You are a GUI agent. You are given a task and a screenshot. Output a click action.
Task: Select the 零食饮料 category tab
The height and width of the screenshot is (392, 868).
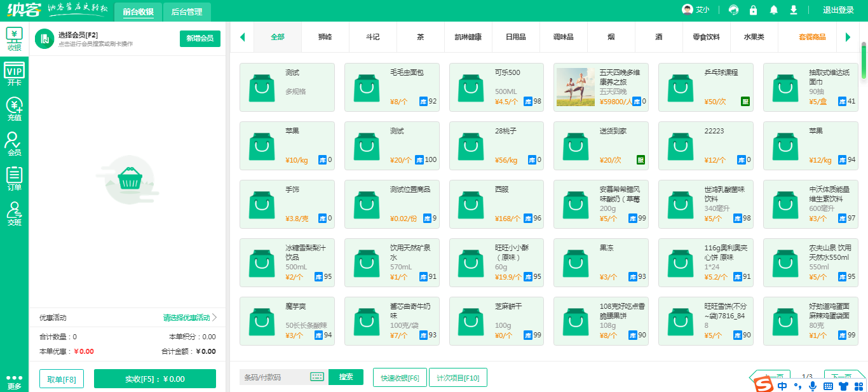pyautogui.click(x=706, y=37)
